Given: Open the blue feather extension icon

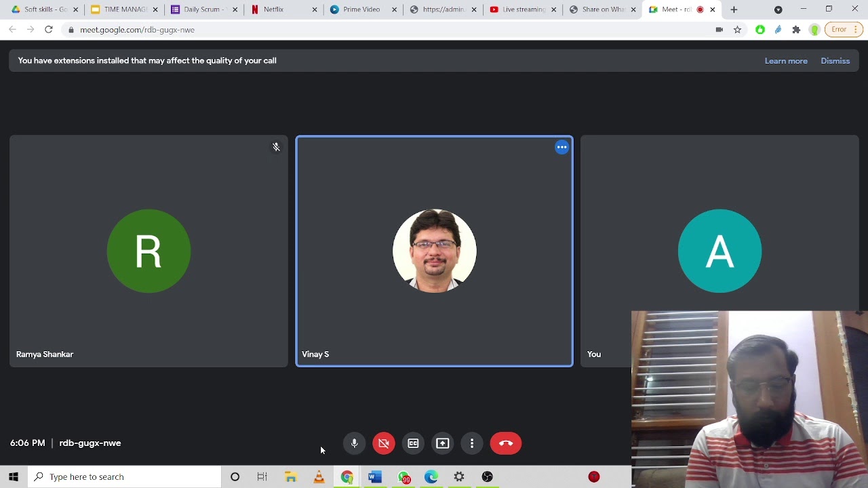Looking at the screenshot, I should [778, 30].
